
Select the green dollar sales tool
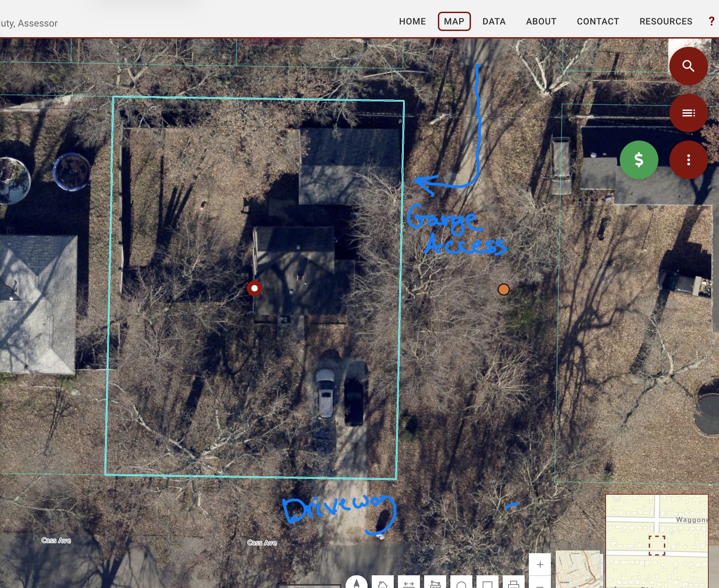(x=639, y=160)
